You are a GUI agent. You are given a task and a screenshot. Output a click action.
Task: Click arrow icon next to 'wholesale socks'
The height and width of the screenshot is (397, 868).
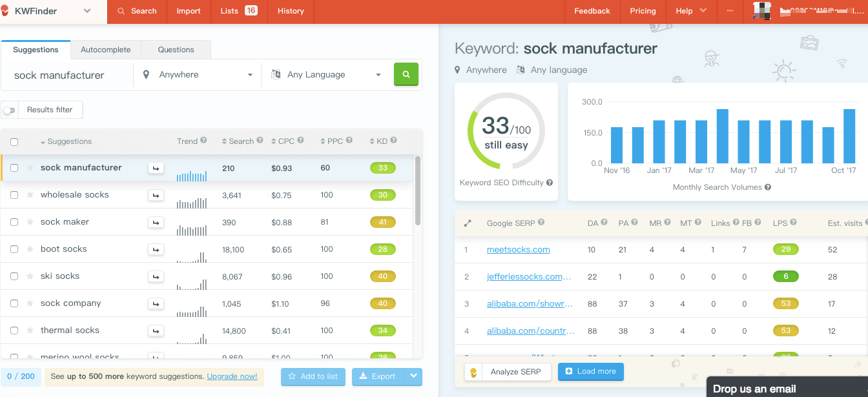[156, 195]
